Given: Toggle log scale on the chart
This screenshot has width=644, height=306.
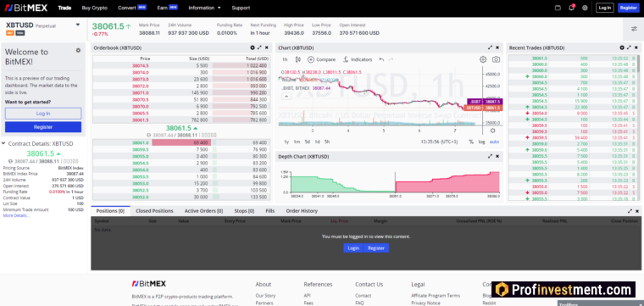Looking at the screenshot, I should [481, 142].
